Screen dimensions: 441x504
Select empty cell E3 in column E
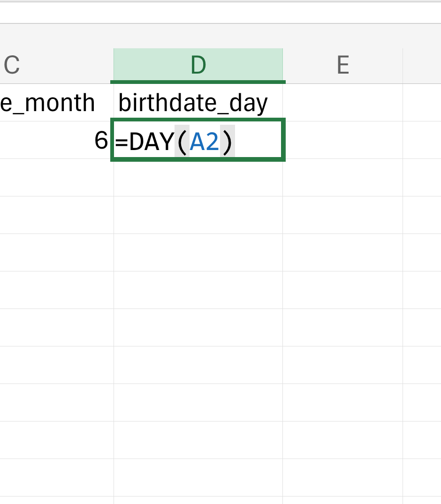[343, 177]
